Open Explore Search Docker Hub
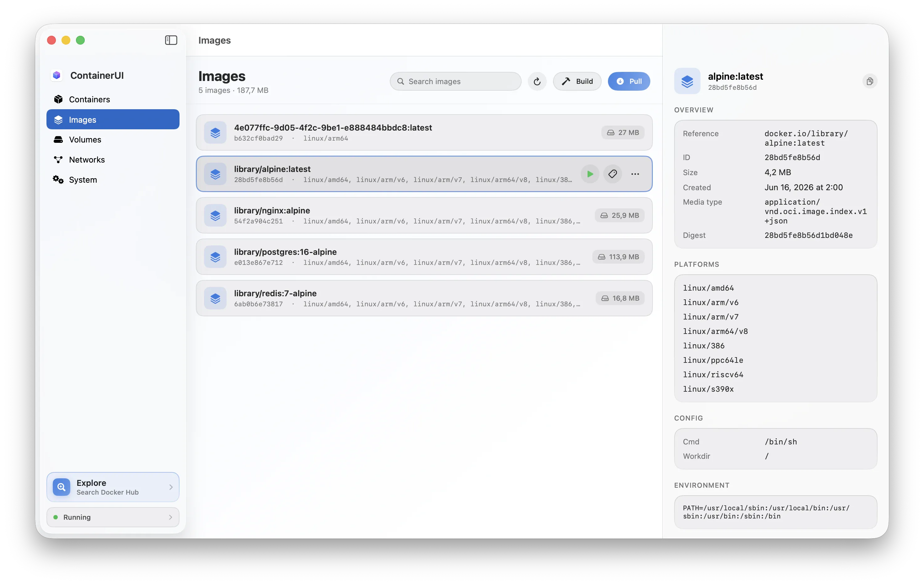Image resolution: width=924 pixels, height=585 pixels. tap(113, 487)
